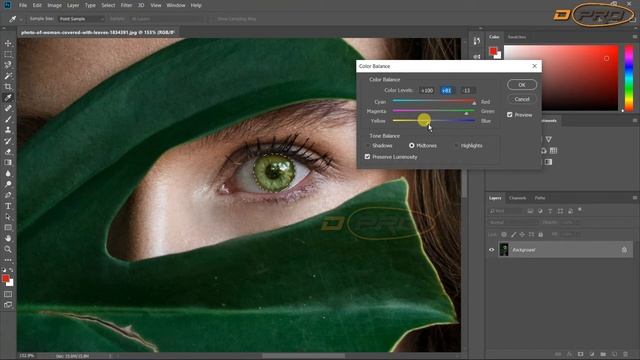Image resolution: width=640 pixels, height=360 pixels.
Task: Select the Healing Brush tool
Action: pyautogui.click(x=8, y=108)
